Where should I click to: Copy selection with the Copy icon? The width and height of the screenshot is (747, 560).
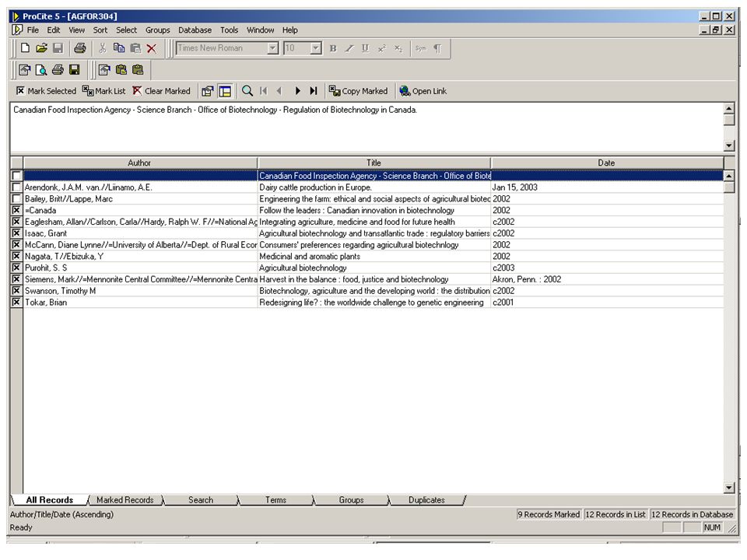pos(118,48)
